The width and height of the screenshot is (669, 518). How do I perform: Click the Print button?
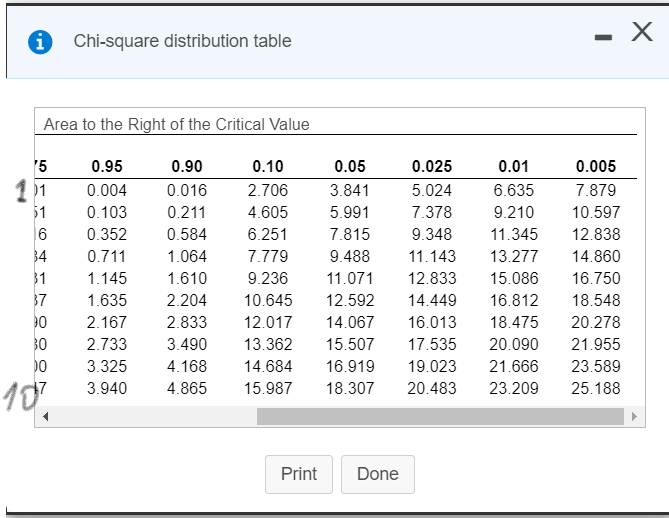(299, 474)
